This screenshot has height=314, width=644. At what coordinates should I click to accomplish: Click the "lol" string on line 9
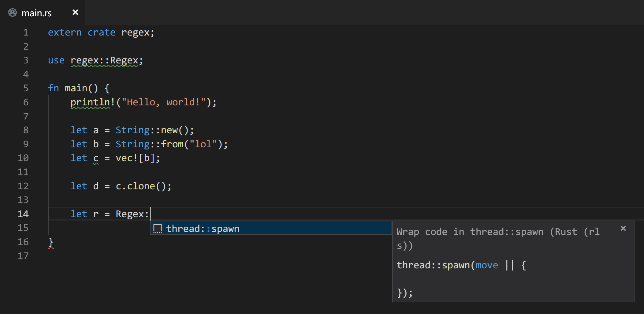(203, 144)
